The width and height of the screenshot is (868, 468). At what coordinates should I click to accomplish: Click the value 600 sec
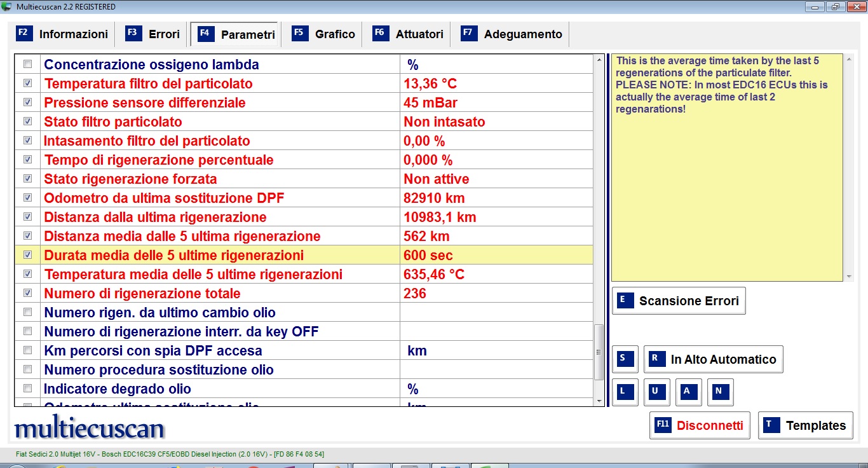point(428,255)
